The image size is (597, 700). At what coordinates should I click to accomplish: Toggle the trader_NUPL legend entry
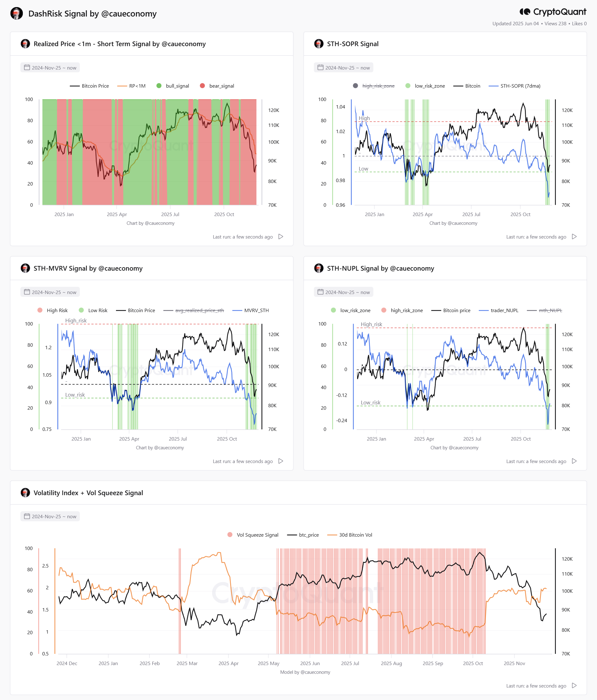click(499, 310)
